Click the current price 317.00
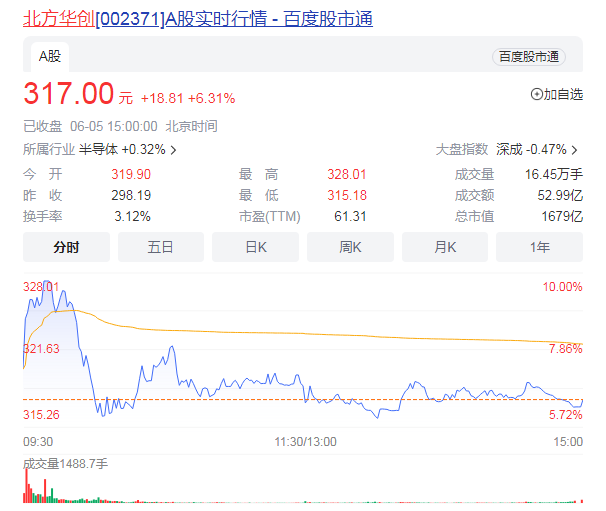The height and width of the screenshot is (511, 606). (69, 94)
